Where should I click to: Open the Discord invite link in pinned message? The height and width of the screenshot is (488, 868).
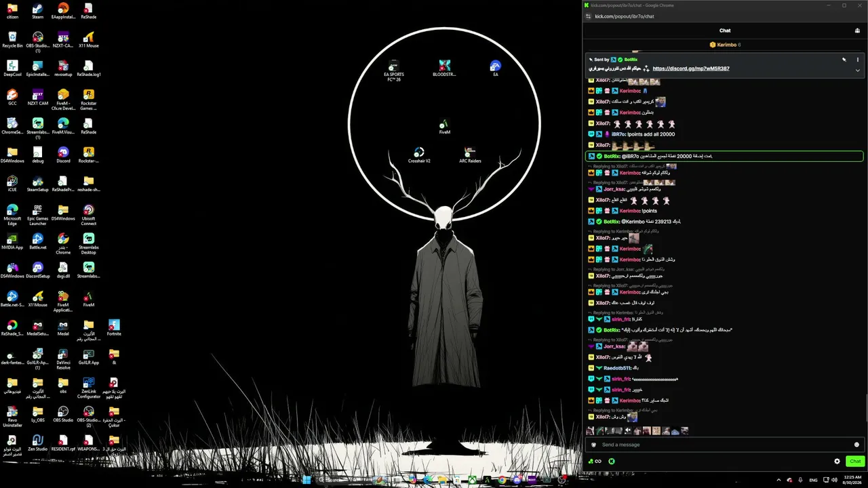(691, 68)
